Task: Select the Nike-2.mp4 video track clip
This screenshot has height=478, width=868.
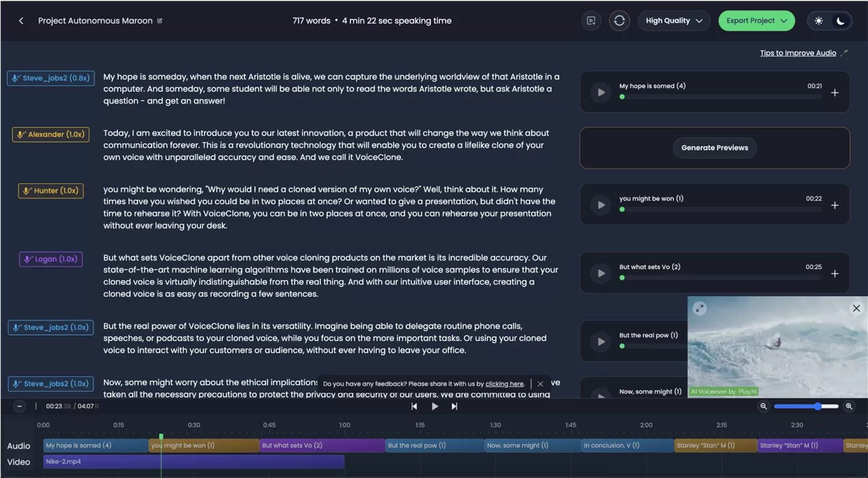Action: [x=193, y=462]
